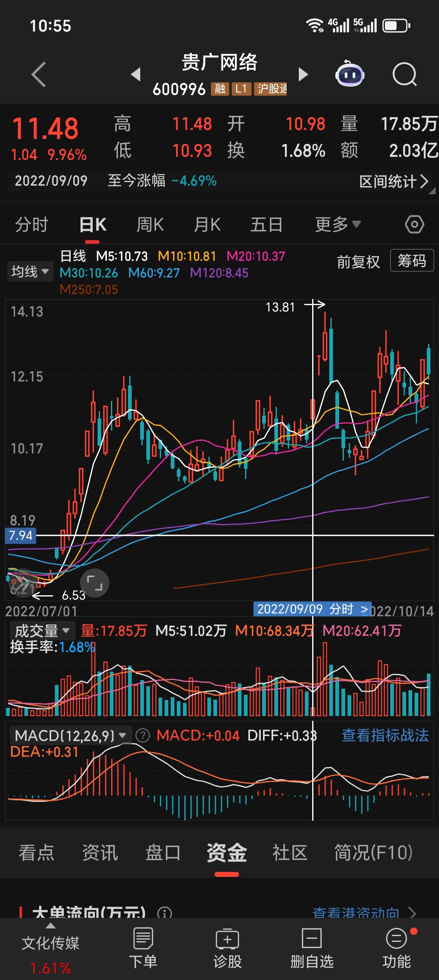Open chart settings hexagon icon

(x=414, y=224)
